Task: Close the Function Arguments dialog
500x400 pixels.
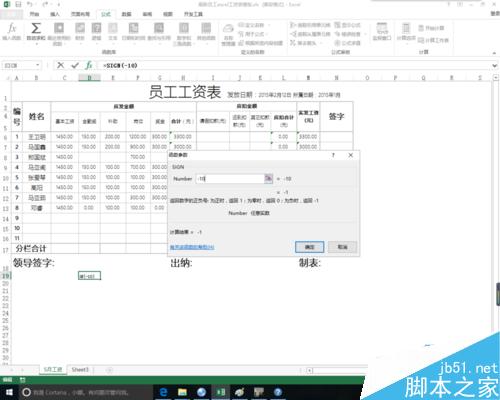Action: pyautogui.click(x=351, y=155)
